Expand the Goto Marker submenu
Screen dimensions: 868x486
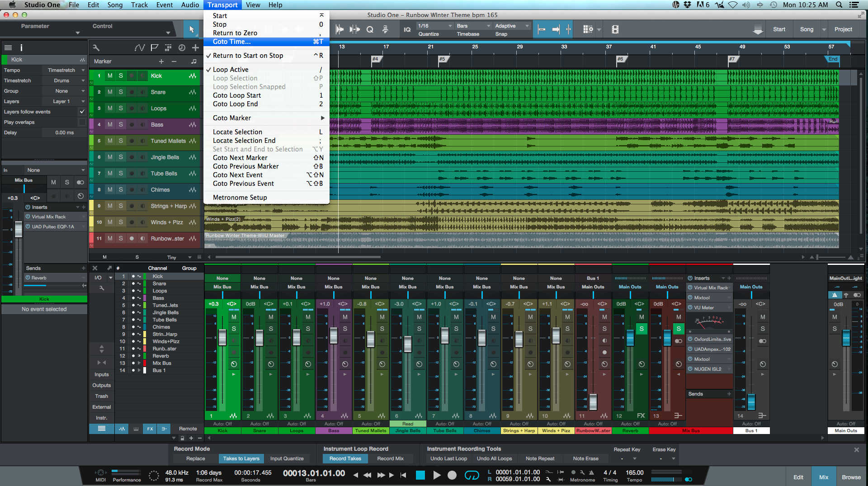[267, 118]
